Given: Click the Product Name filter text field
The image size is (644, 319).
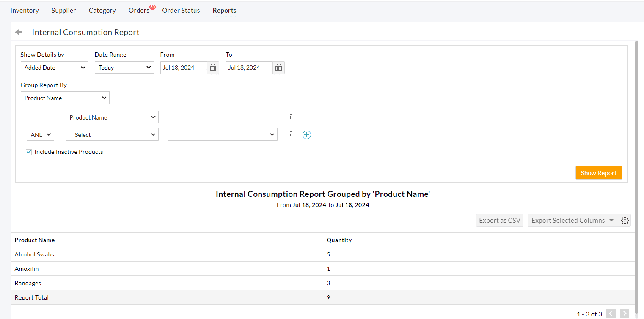Looking at the screenshot, I should click(223, 117).
